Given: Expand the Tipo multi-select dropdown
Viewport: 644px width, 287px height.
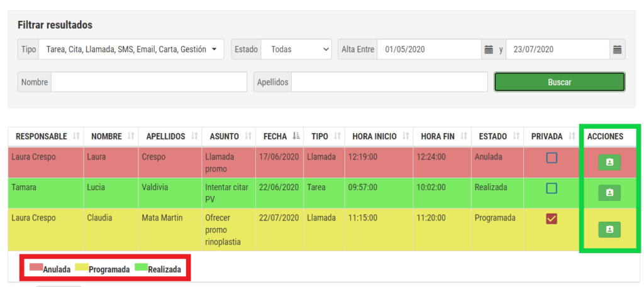Looking at the screenshot, I should click(x=131, y=49).
